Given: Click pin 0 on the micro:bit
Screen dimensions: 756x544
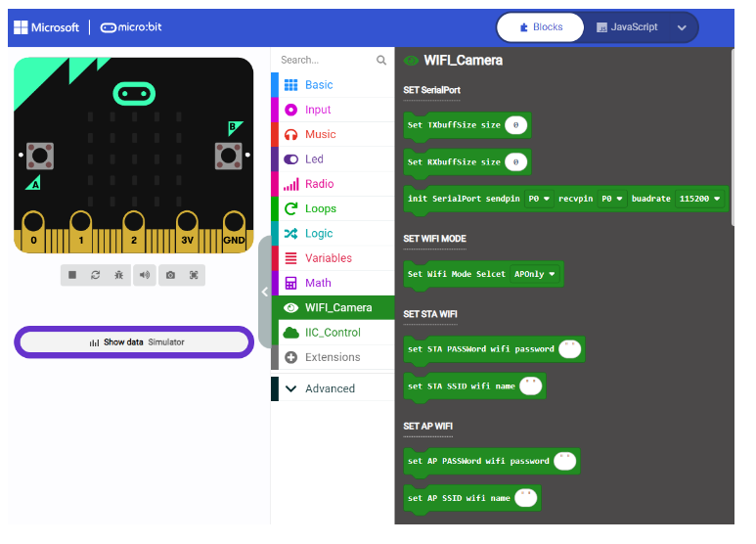Looking at the screenshot, I should (x=33, y=231).
